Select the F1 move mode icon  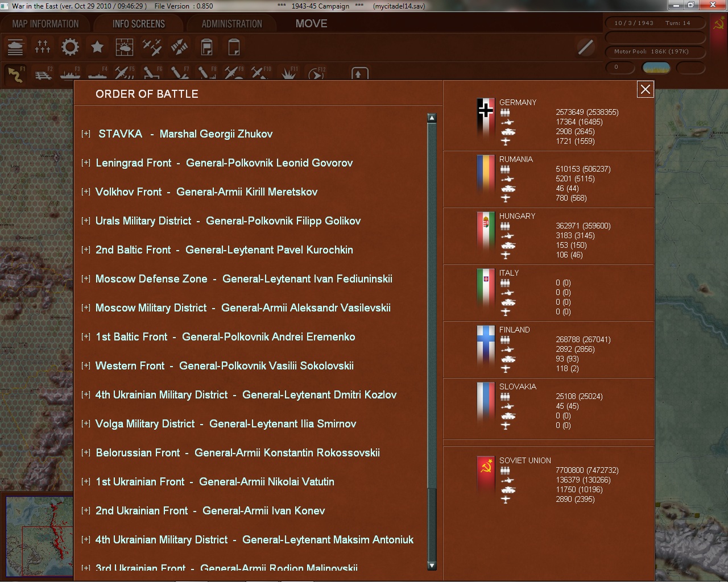tap(15, 74)
